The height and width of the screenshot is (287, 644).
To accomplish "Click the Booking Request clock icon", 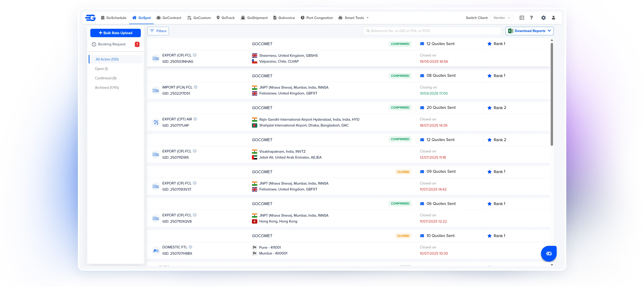I will click(x=94, y=44).
